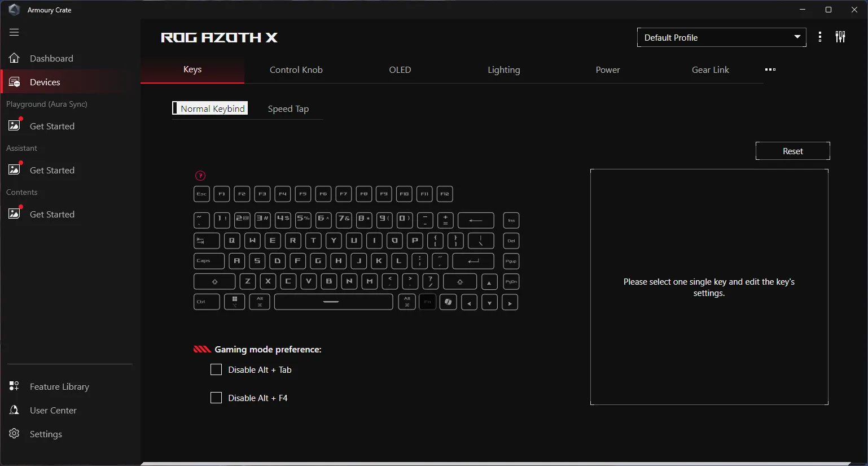The image size is (868, 466).
Task: Click the horizontal scrollbar at the bottom
Action: point(496,464)
